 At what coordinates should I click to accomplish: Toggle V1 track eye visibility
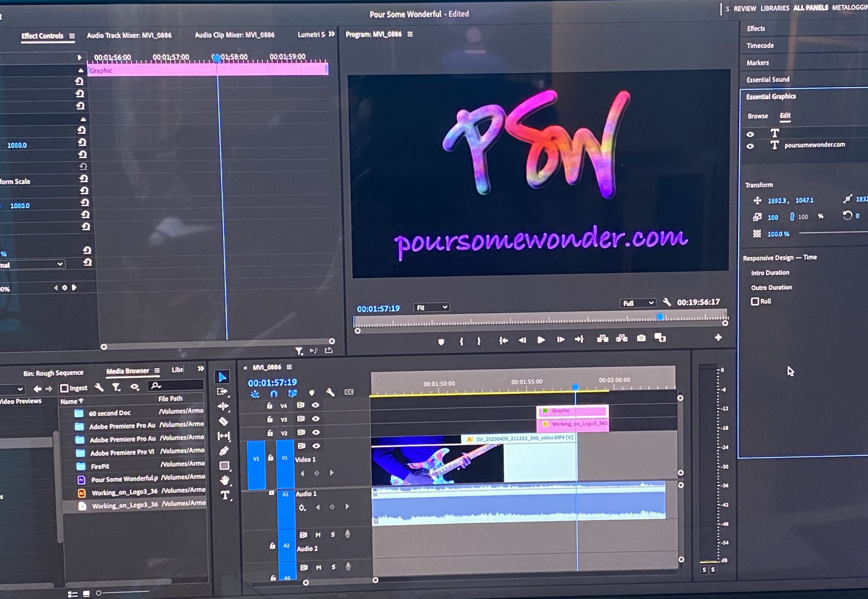click(x=317, y=446)
